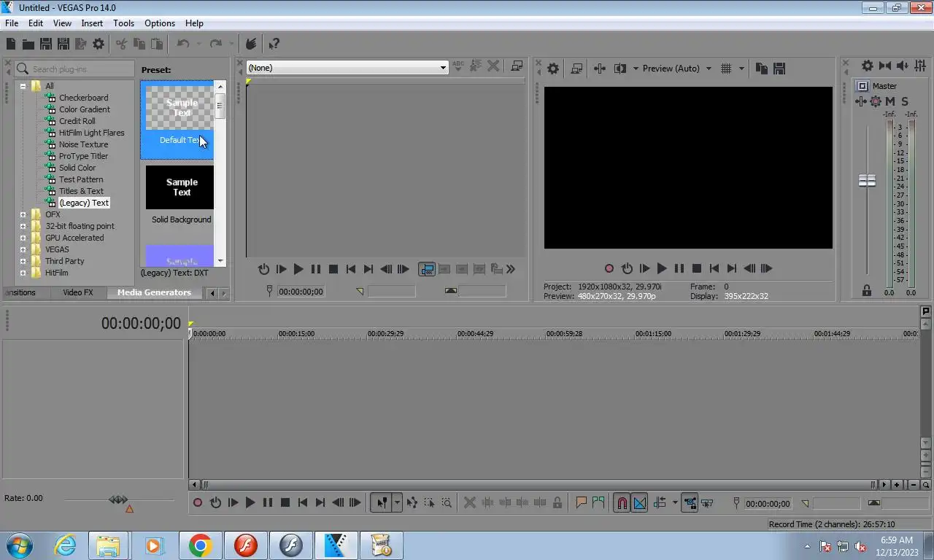Expand the VEGAS folder
Viewport: 934px width, 560px height.
(23, 249)
